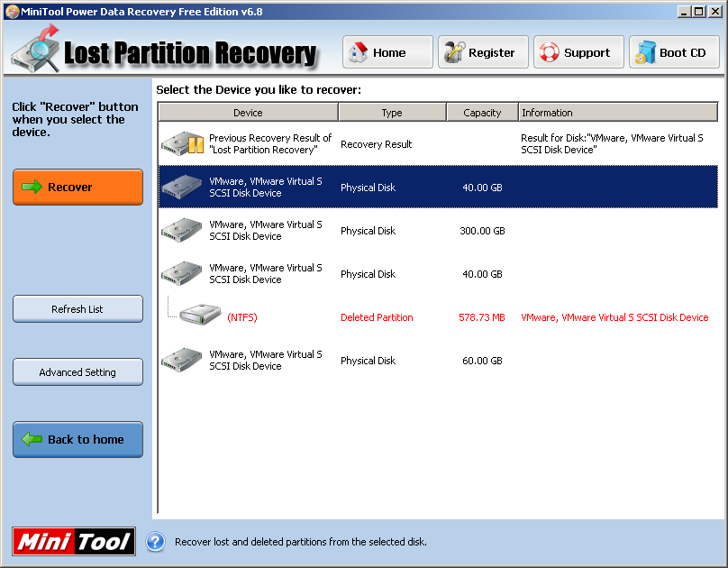Click the 'Result for Disk' information text
The width and height of the screenshot is (728, 568).
point(612,143)
